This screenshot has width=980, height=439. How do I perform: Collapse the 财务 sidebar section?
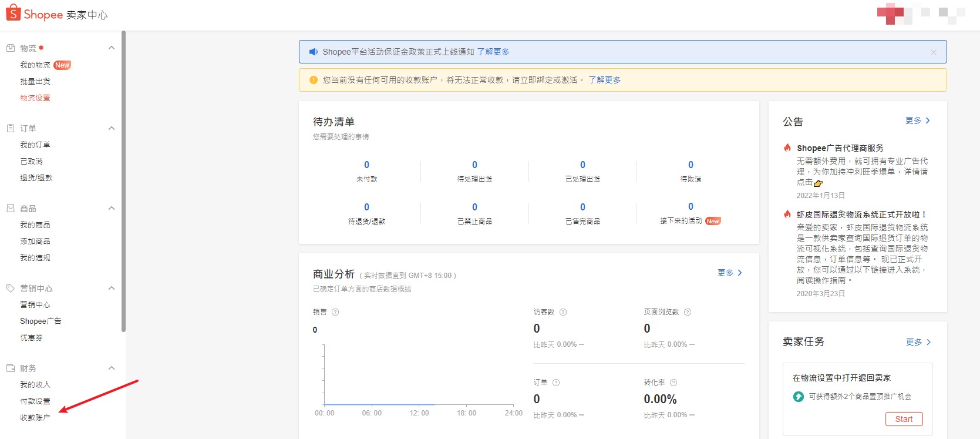tap(112, 368)
